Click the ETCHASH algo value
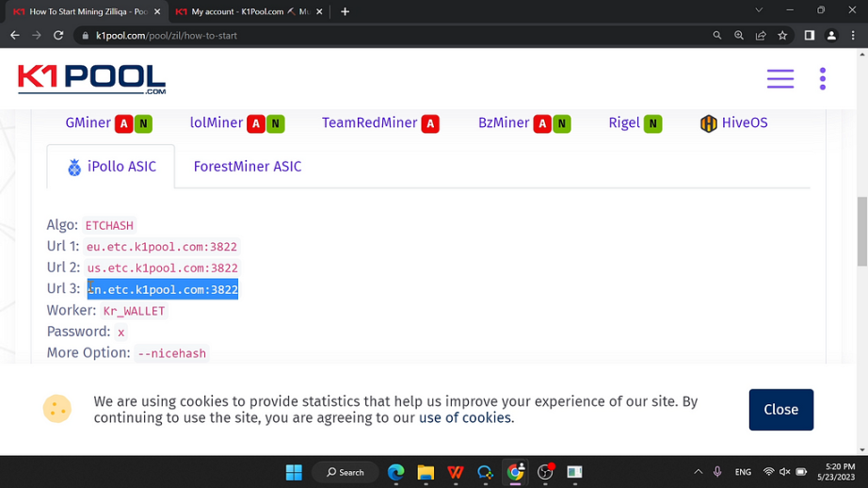Viewport: 868px width, 488px height. 109,225
